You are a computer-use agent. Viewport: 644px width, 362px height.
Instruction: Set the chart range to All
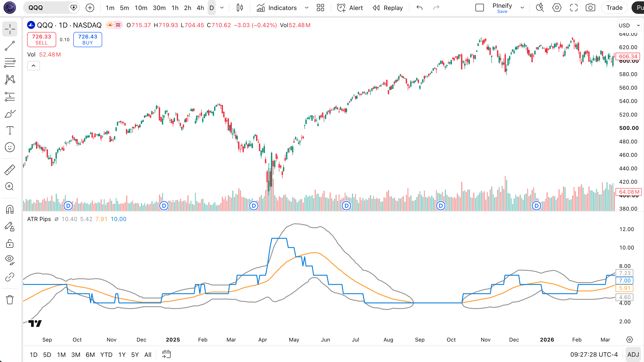[148, 354]
